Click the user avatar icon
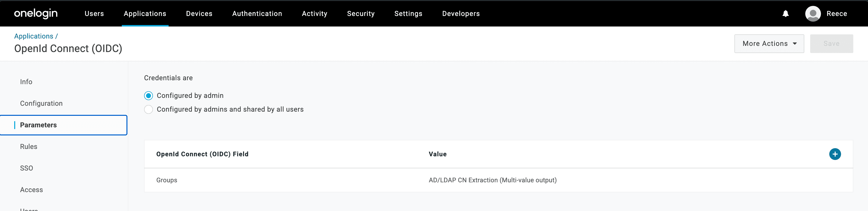868x211 pixels. click(x=813, y=13)
